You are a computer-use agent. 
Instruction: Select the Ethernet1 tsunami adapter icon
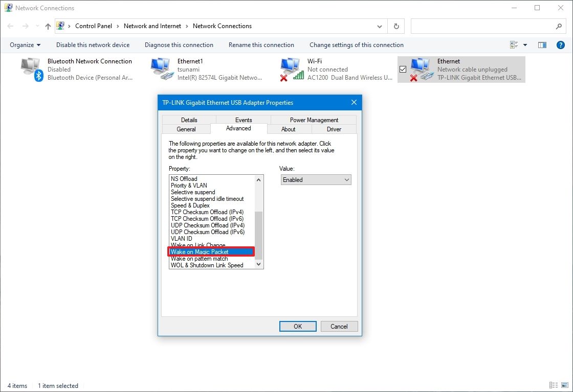tap(161, 69)
